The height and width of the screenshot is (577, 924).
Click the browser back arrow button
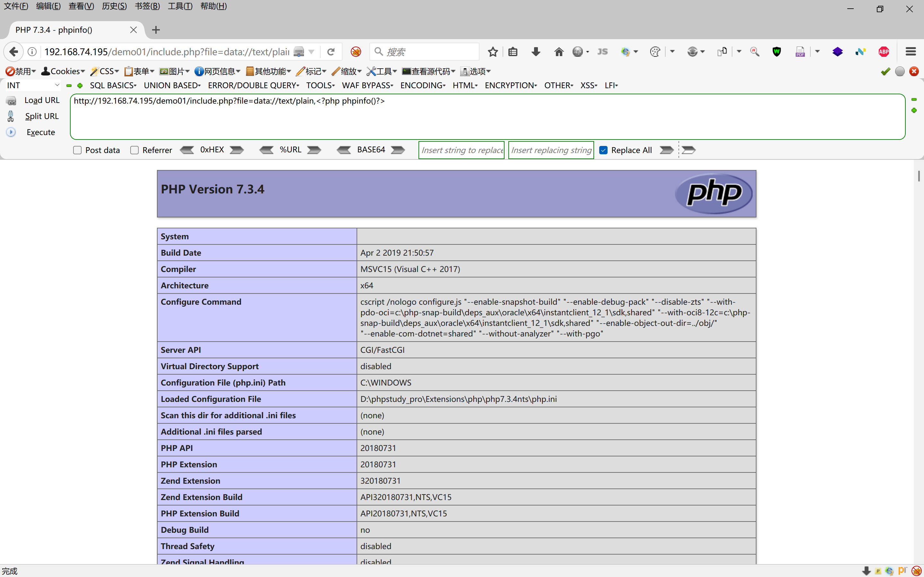tap(14, 52)
